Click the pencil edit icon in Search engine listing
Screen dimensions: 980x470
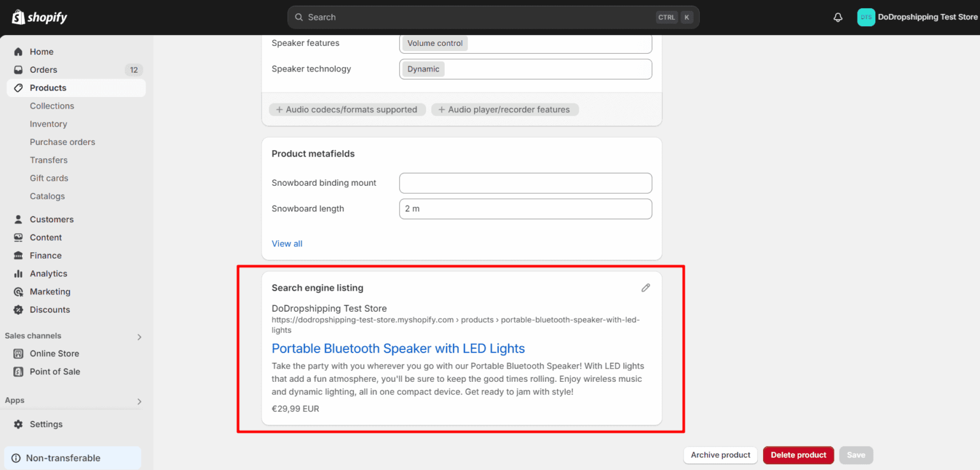tap(646, 288)
